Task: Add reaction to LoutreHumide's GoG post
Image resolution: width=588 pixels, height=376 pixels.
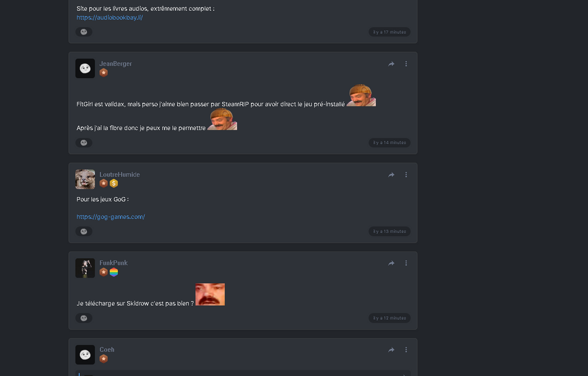Action: tap(84, 231)
